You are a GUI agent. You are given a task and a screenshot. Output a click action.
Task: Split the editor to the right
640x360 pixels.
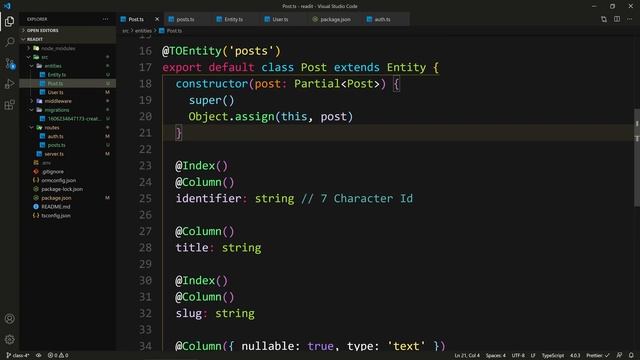click(x=617, y=19)
